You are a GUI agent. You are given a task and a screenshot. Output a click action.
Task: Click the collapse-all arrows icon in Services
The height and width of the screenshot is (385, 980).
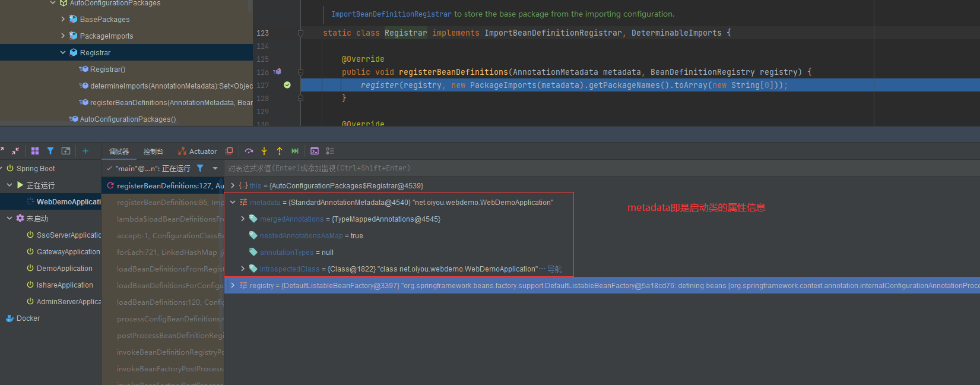pos(15,151)
